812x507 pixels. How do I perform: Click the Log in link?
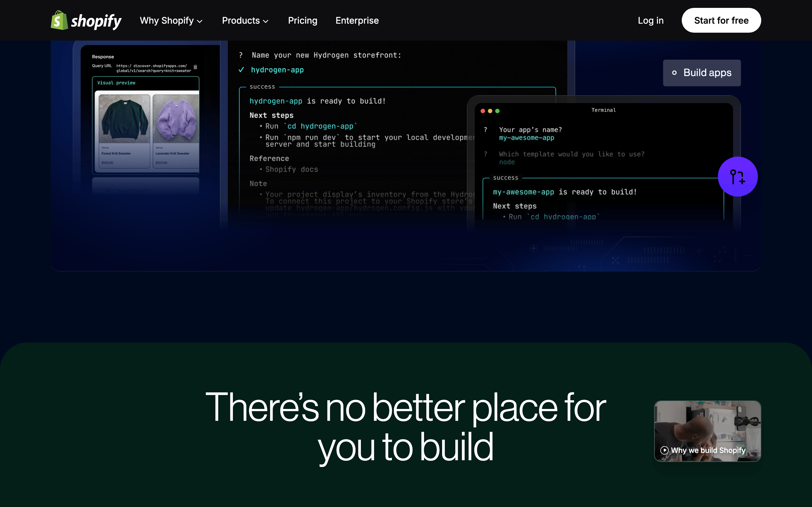click(x=651, y=21)
